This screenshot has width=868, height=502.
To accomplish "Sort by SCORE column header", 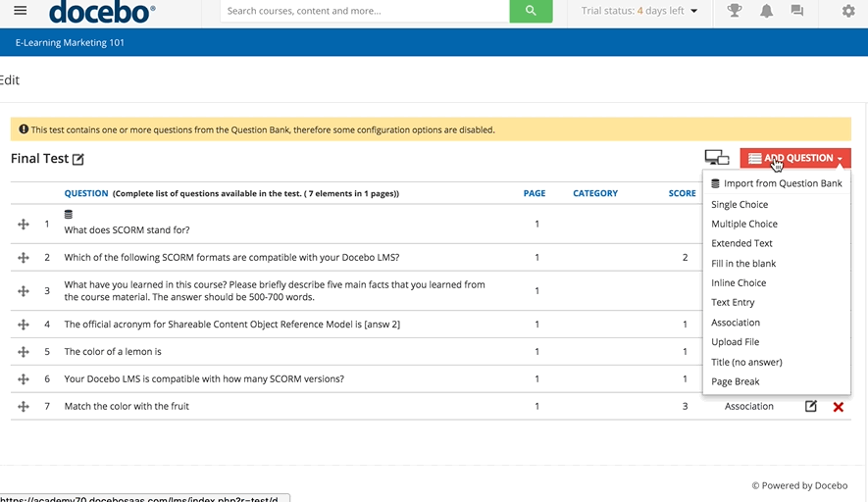I will tap(682, 193).
